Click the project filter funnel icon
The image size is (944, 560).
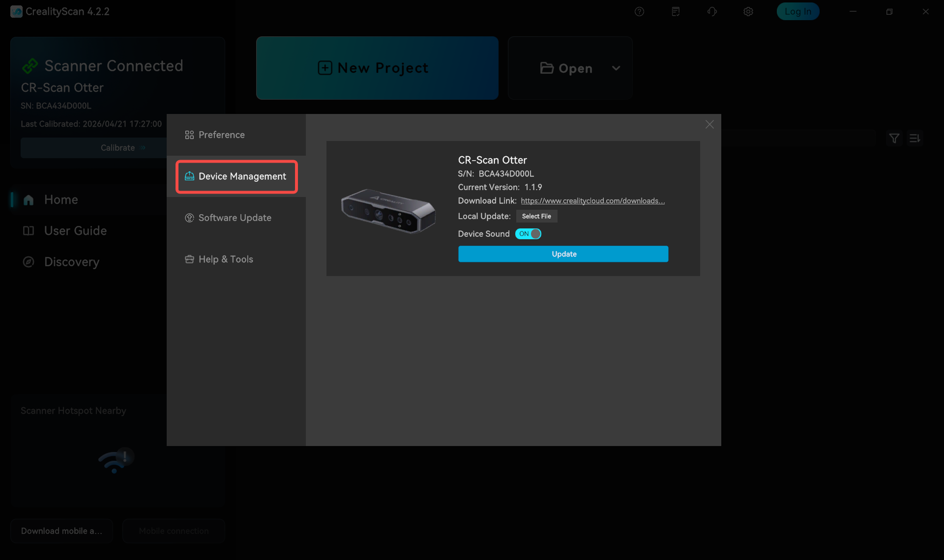pos(894,139)
